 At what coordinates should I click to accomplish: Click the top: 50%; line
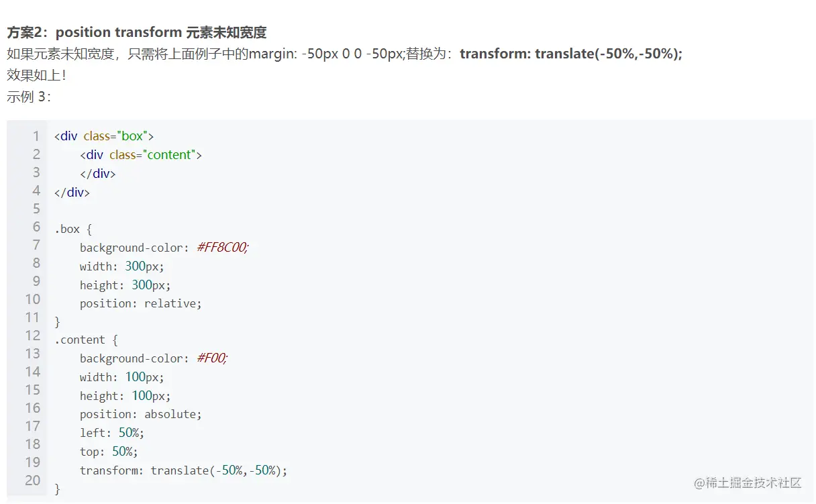pos(109,452)
